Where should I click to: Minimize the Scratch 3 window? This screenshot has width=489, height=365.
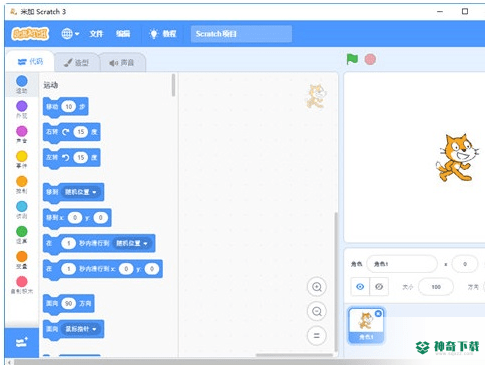tap(440, 11)
